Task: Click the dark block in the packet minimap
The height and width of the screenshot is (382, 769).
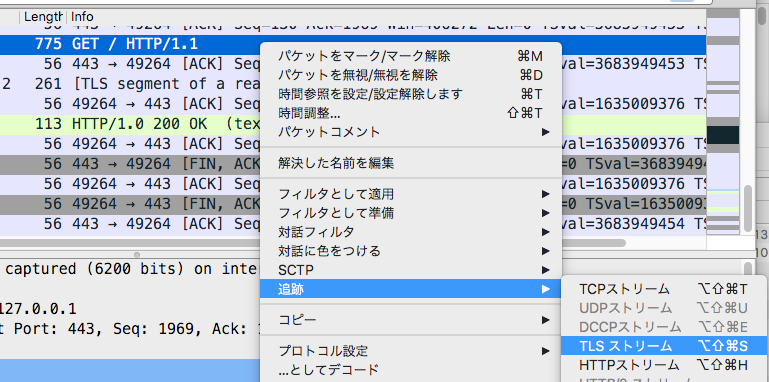Action: pos(723,135)
